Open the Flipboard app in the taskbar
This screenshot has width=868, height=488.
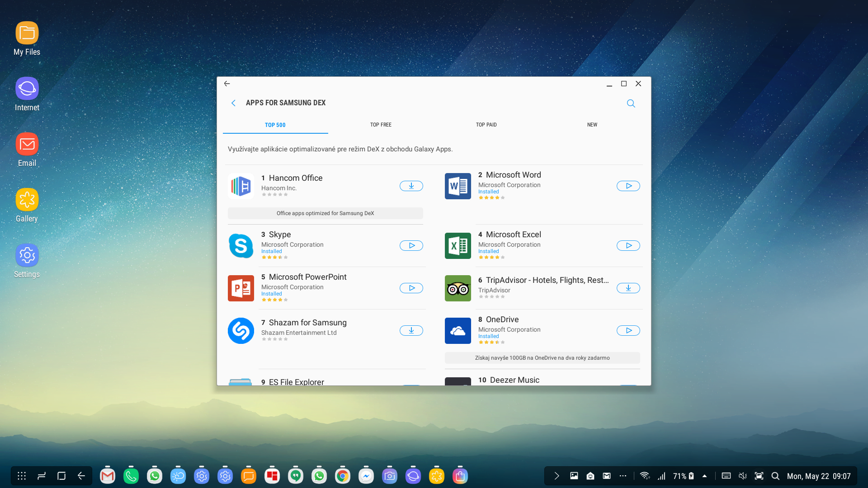tap(272, 476)
